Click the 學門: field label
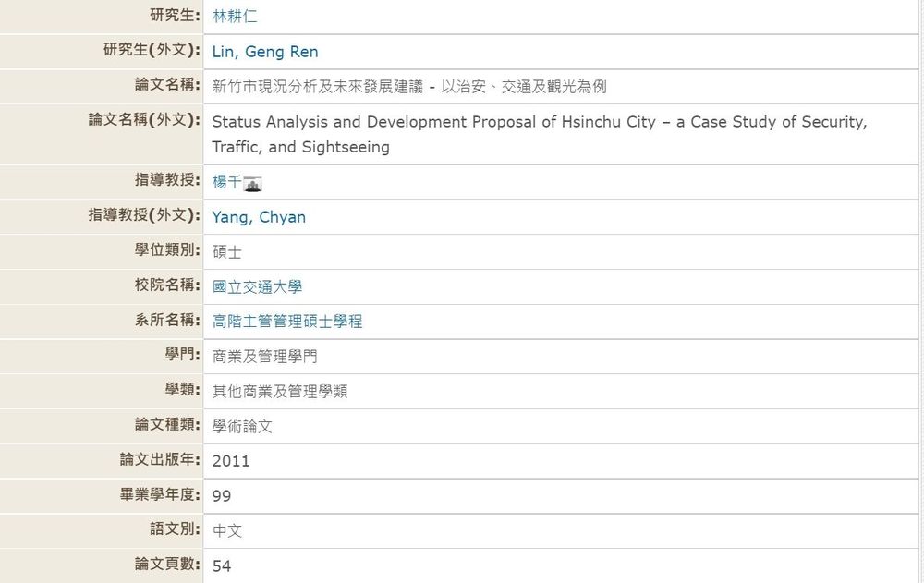The image size is (924, 583). [x=183, y=354]
